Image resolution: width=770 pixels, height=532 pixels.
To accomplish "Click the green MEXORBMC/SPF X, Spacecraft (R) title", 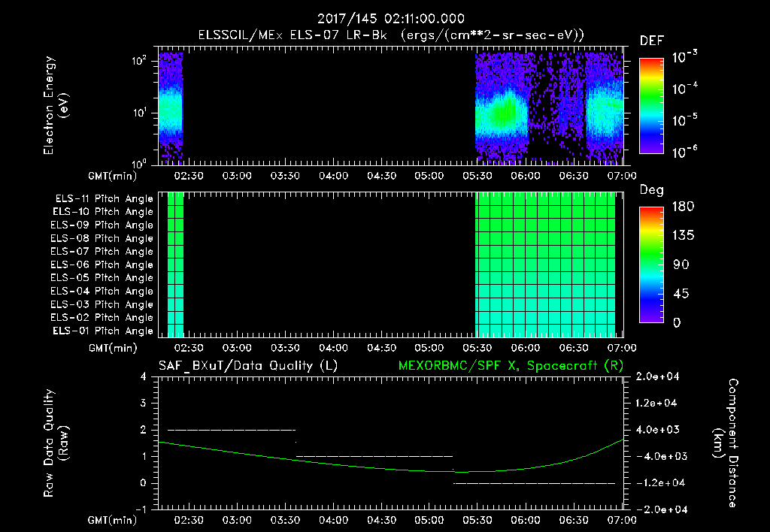I will (x=511, y=366).
